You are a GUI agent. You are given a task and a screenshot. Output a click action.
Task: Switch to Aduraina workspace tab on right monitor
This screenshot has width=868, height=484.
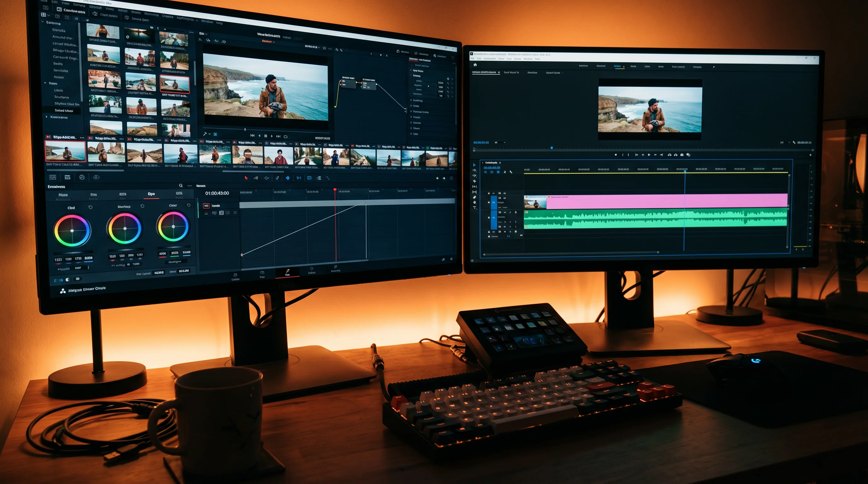pos(583,66)
